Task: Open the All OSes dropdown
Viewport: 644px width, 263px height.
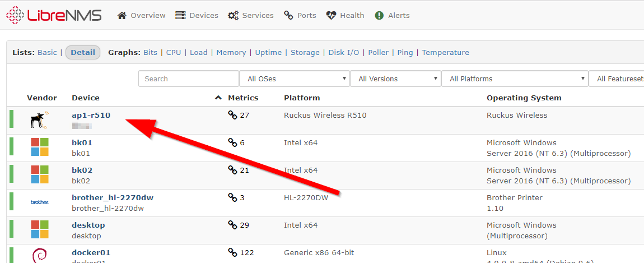Action: click(x=295, y=79)
